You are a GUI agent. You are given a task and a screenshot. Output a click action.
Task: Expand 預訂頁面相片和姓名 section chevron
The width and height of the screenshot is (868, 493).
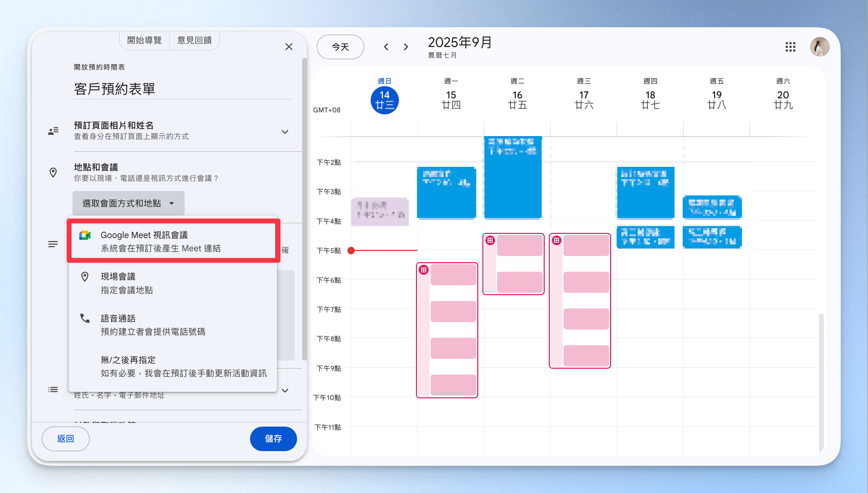click(x=285, y=132)
